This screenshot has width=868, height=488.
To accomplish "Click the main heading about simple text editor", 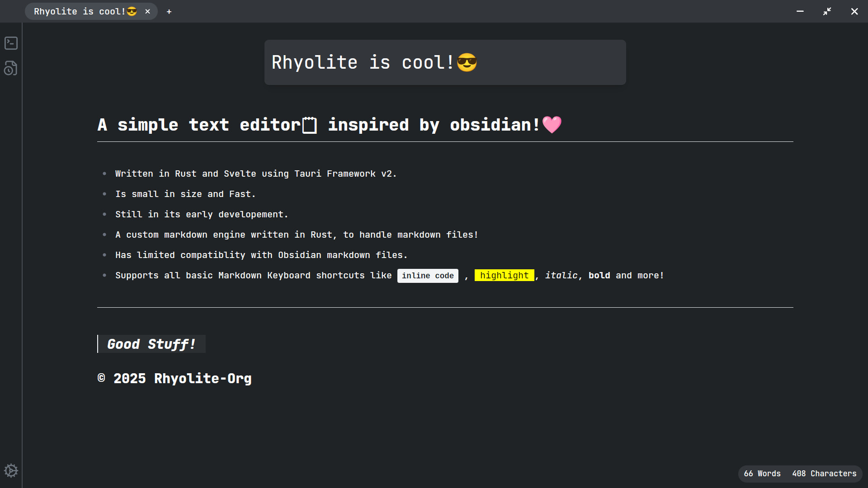I will [x=330, y=125].
